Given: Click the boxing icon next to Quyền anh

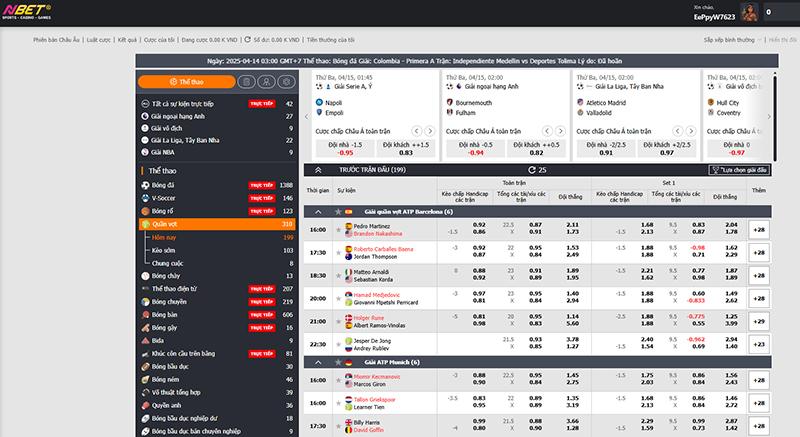Looking at the screenshot, I should point(145,405).
